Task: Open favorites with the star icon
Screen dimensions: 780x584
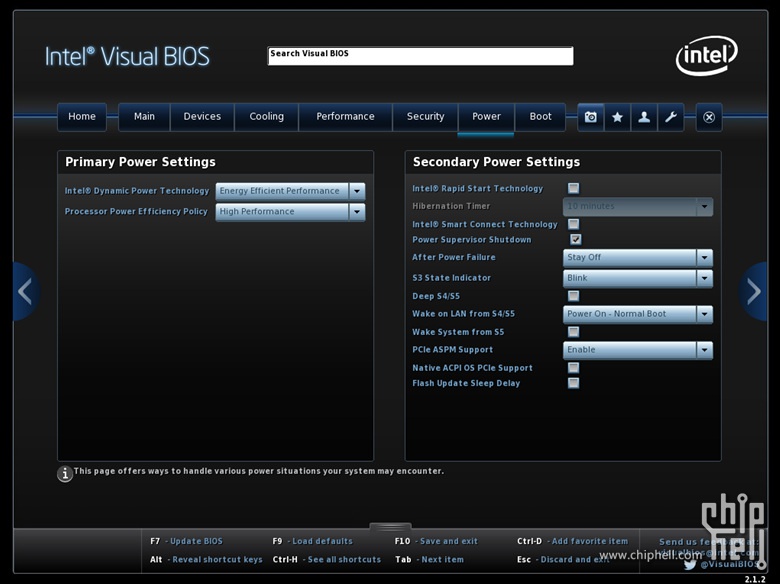Action: click(617, 117)
